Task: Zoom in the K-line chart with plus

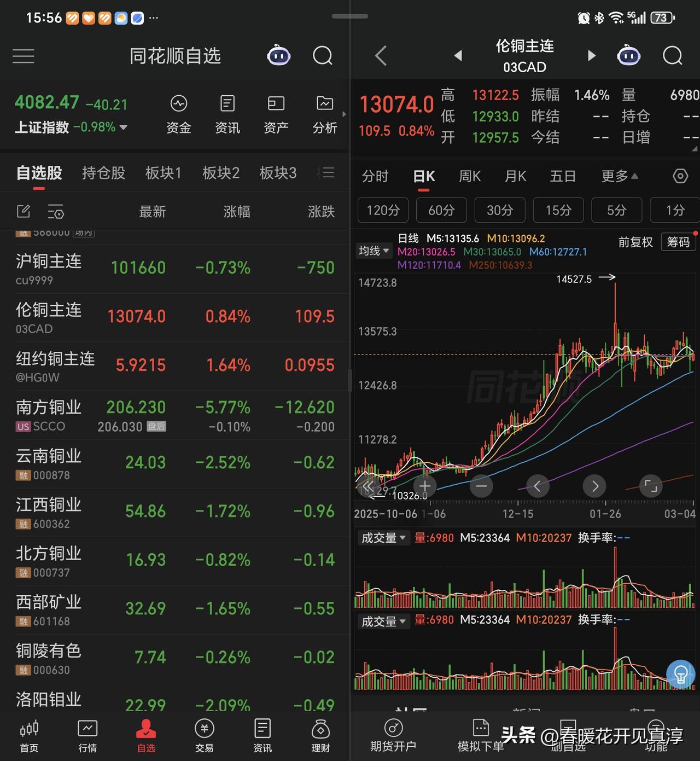Action: 425,486
